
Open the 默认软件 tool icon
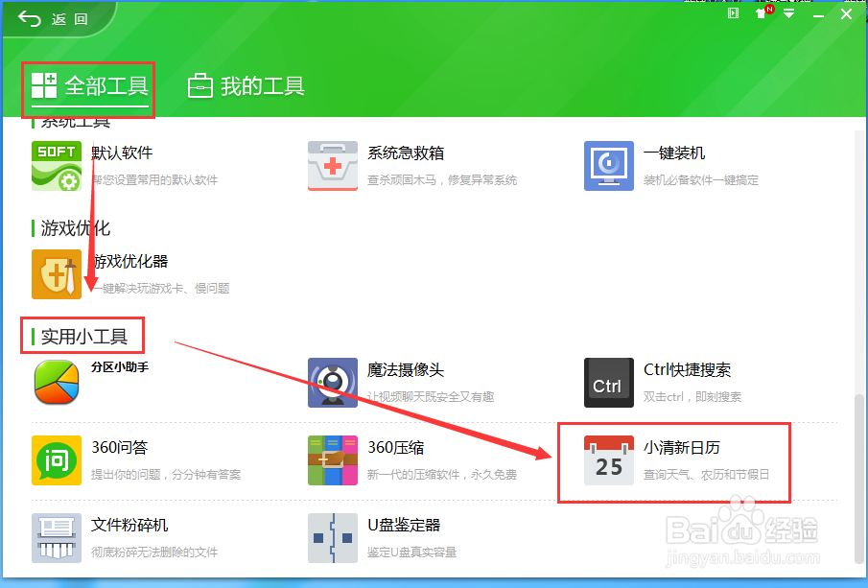[57, 166]
